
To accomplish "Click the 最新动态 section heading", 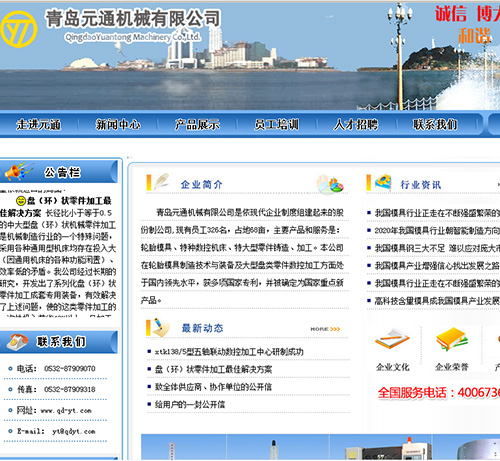I will pyautogui.click(x=202, y=328).
